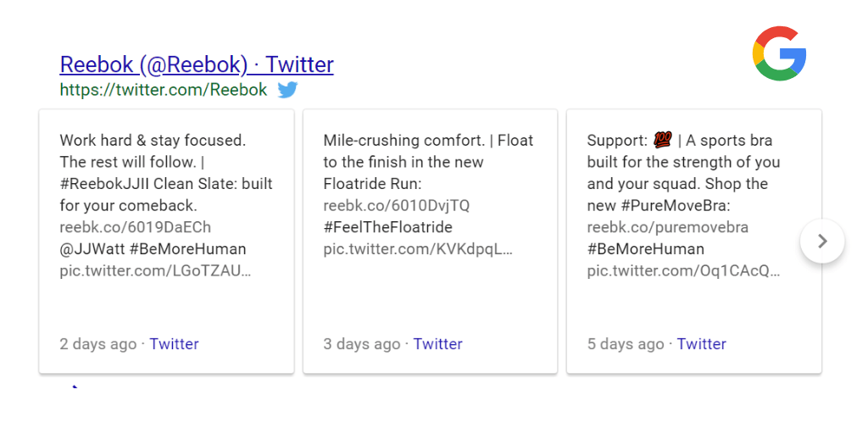Click the @JJWatt #BeMoreHuman text
This screenshot has height=434, width=868.
(153, 249)
